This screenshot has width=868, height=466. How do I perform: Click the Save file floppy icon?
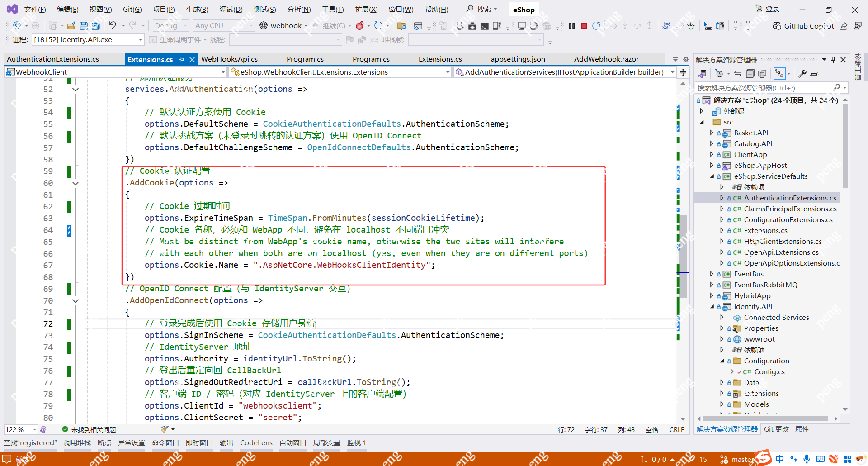(84, 26)
